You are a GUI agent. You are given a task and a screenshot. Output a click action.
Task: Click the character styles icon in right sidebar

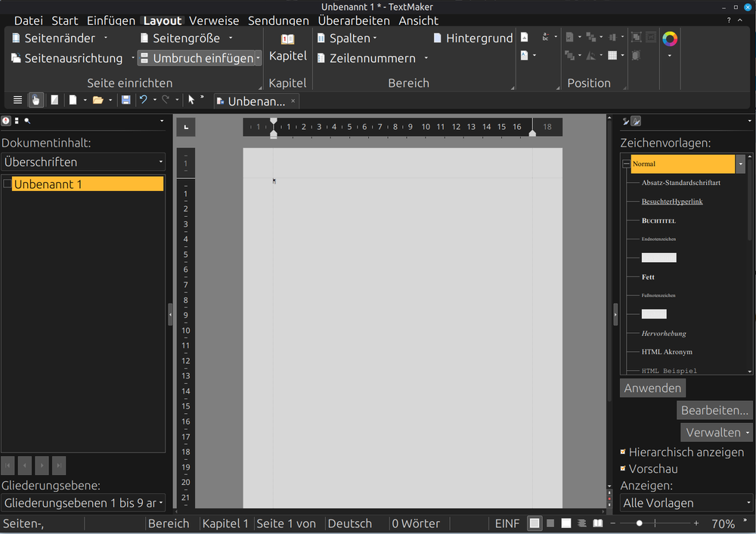(x=636, y=122)
